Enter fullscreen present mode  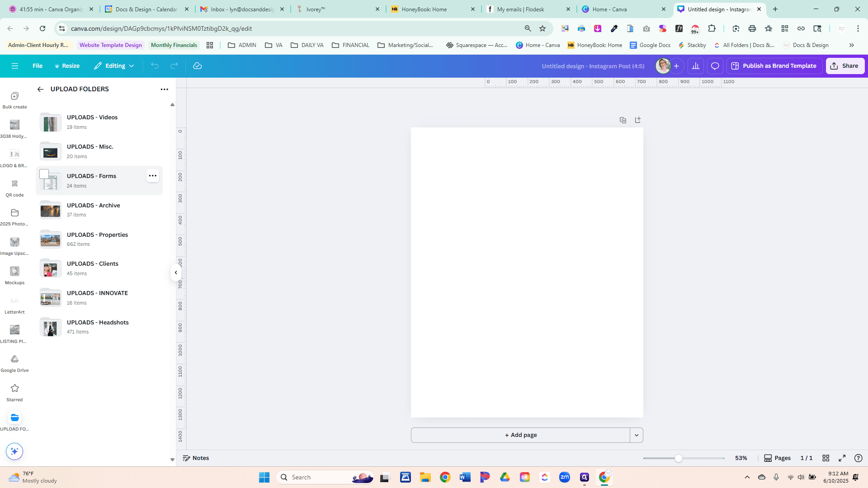click(x=842, y=458)
